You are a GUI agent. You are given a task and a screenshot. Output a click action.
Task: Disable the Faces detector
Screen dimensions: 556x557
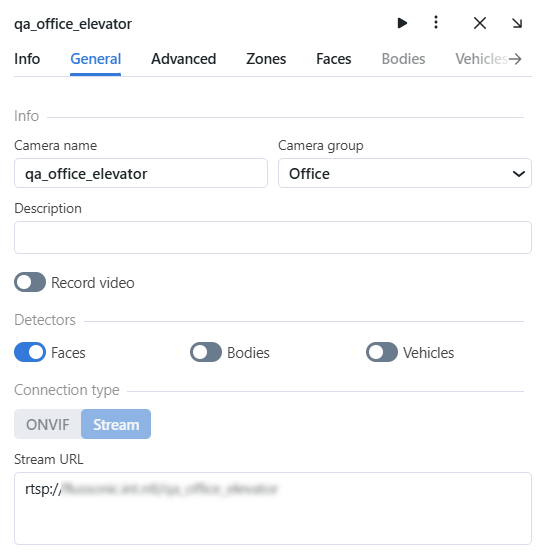30,352
